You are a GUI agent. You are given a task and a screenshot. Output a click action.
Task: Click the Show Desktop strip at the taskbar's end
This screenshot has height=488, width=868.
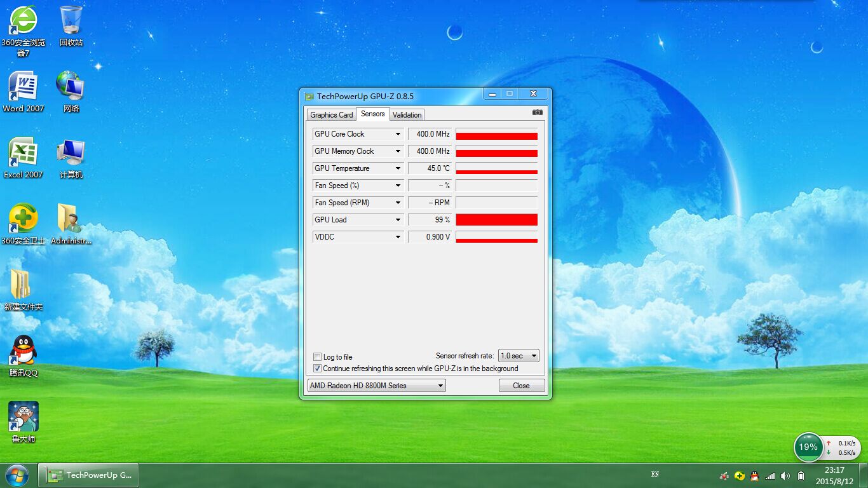tap(863, 475)
